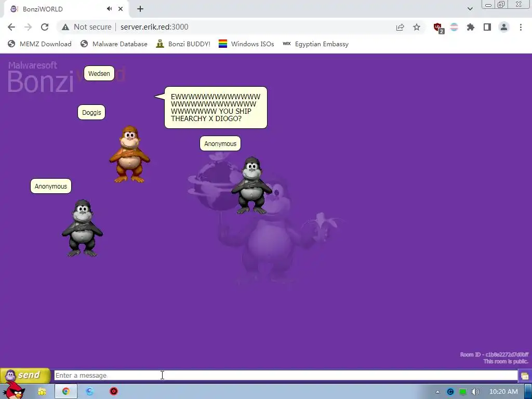Show hidden system tray icons
The height and width of the screenshot is (399, 532).
437,392
